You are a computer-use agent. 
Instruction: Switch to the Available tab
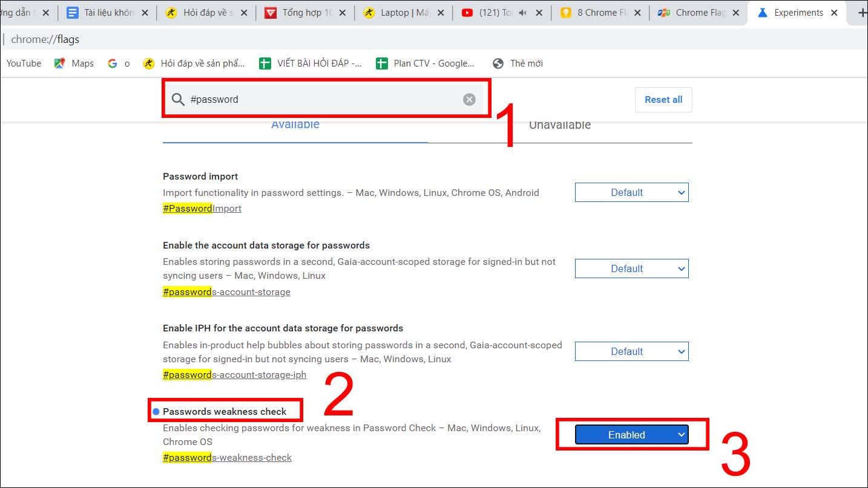point(295,125)
